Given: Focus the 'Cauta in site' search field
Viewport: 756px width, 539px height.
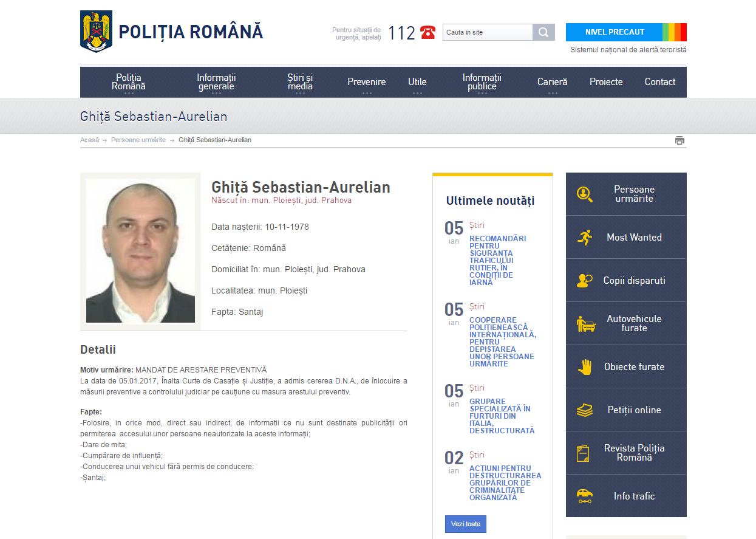Looking at the screenshot, I should coord(488,32).
